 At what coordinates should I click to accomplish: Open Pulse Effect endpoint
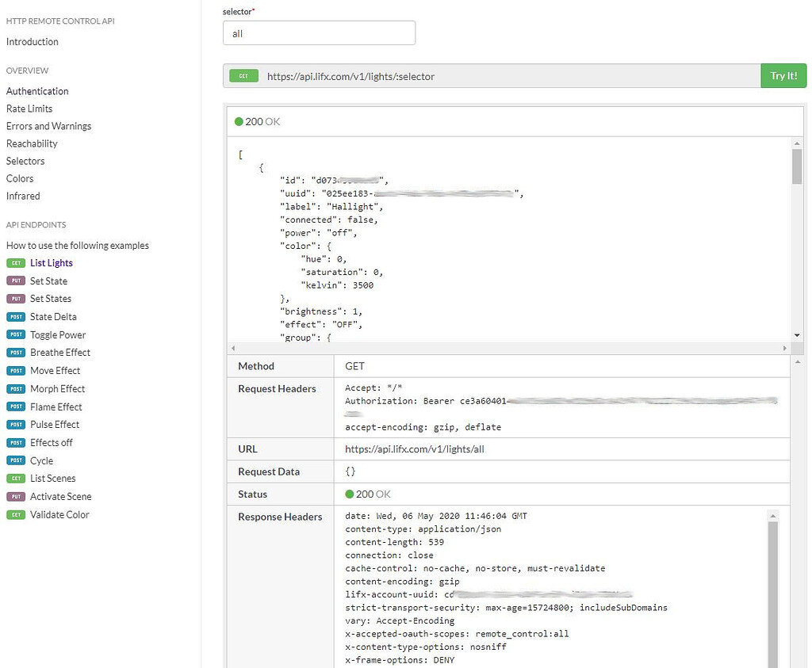(55, 424)
